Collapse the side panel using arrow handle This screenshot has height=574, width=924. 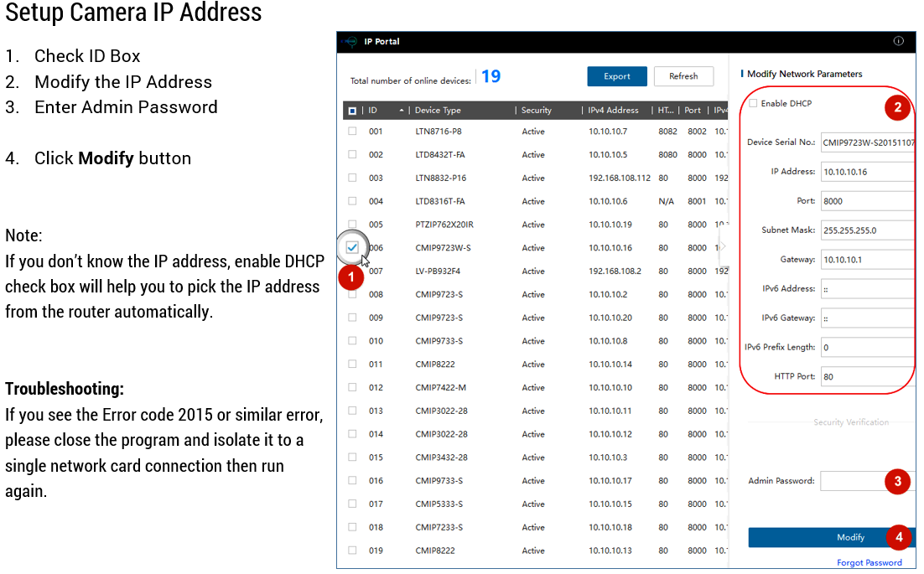click(x=723, y=247)
